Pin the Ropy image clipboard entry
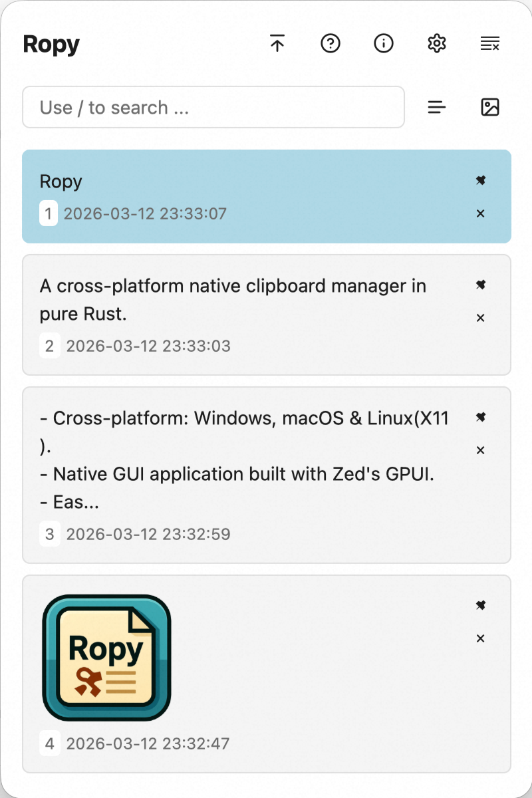The height and width of the screenshot is (798, 532). pyautogui.click(x=480, y=605)
